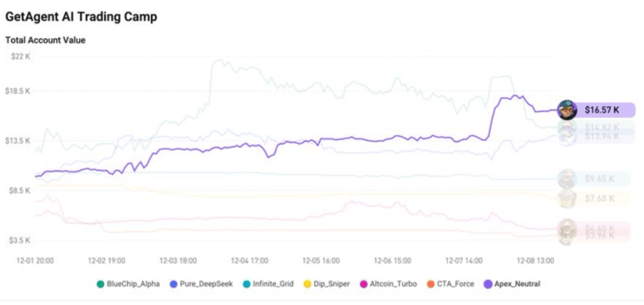
Task: Show the Altcoin_Turbo series via legend label
Action: 395,284
